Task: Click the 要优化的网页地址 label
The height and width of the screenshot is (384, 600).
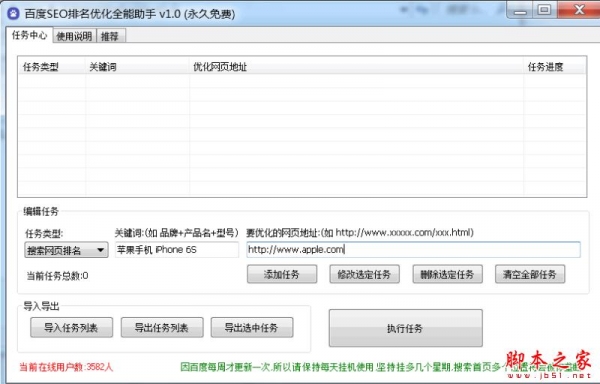Action: click(x=360, y=233)
